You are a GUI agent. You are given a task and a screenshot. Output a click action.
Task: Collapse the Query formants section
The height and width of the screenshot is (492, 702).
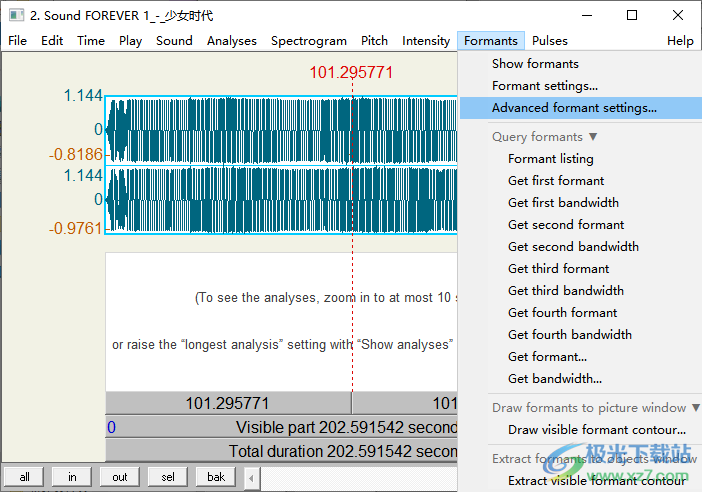pos(544,137)
